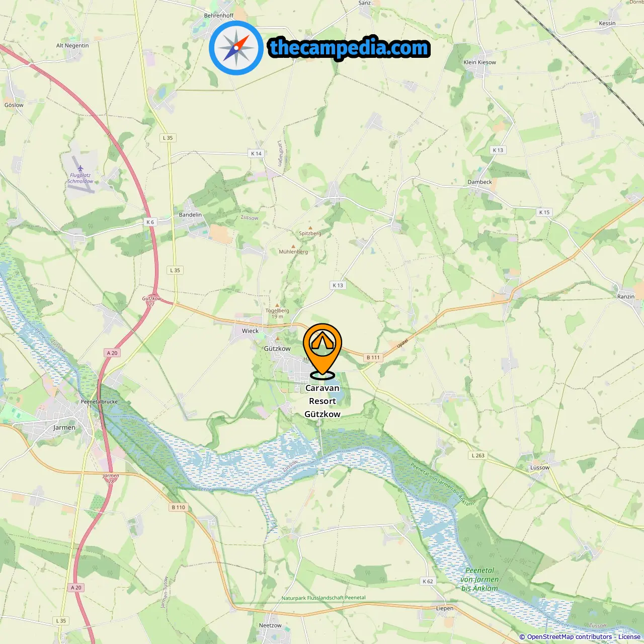This screenshot has height=644, width=644.
Task: Click the Caravan Resort Gützkow label
Action: click(323, 401)
